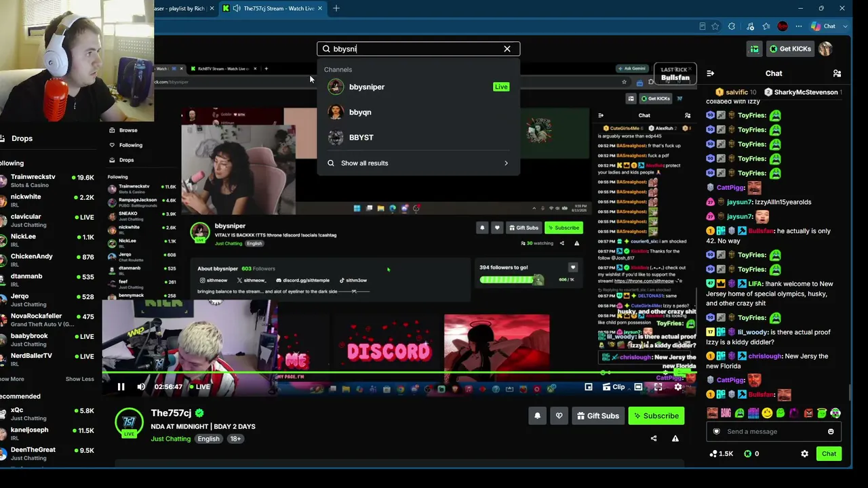Expand Show all results
This screenshot has height=488, width=868.
[x=418, y=163]
